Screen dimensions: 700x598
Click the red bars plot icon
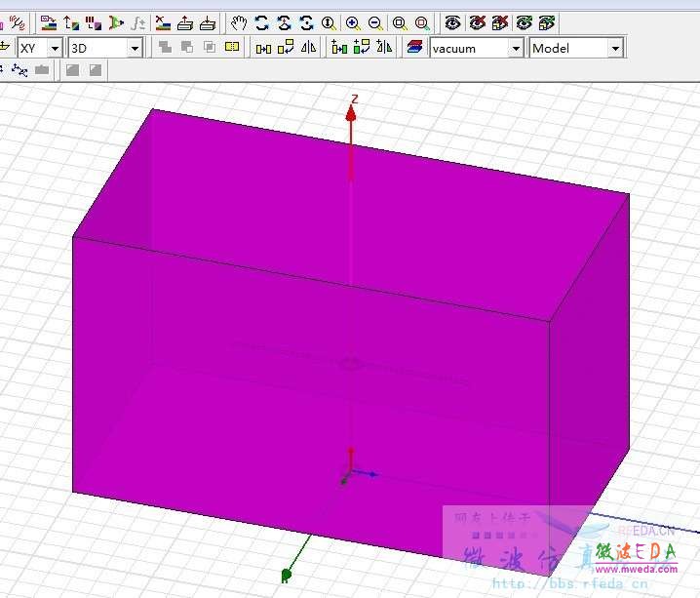click(94, 22)
